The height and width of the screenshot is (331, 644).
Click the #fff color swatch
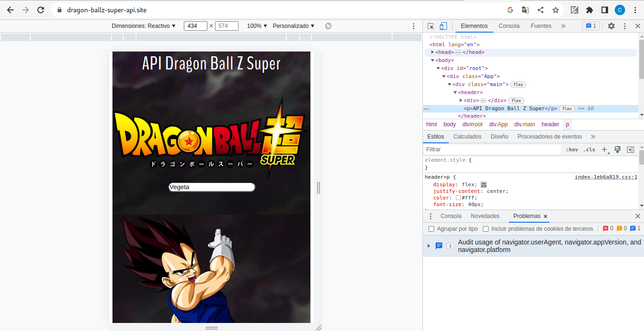[458, 198]
